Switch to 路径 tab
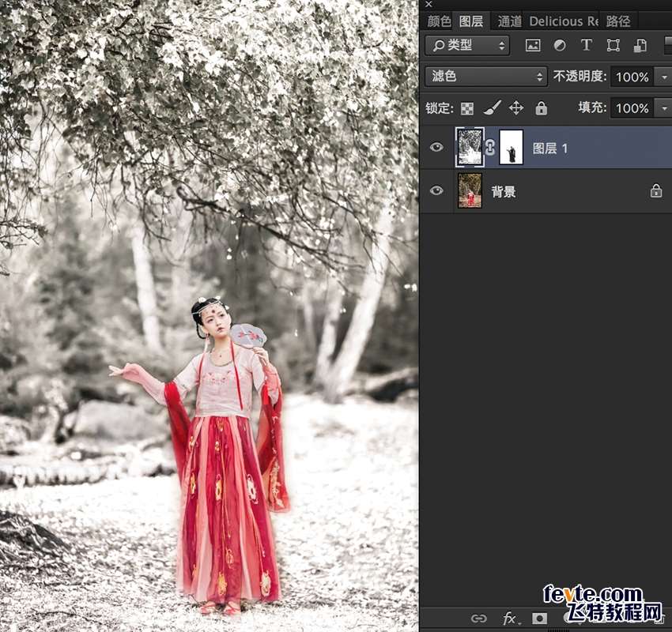Viewport: 672px width, 632px height. click(x=618, y=21)
